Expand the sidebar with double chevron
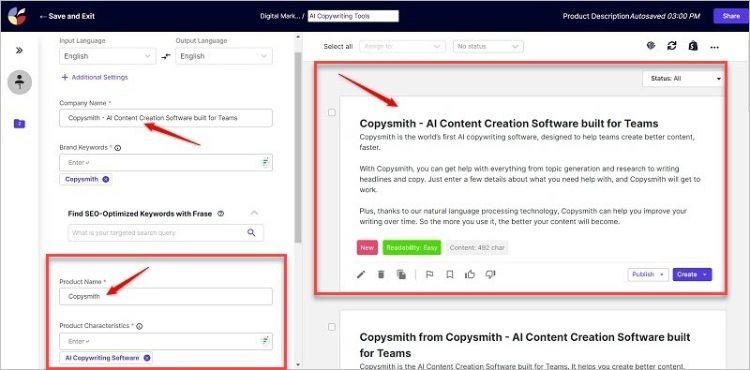Image resolution: width=750 pixels, height=370 pixels. pos(19,50)
